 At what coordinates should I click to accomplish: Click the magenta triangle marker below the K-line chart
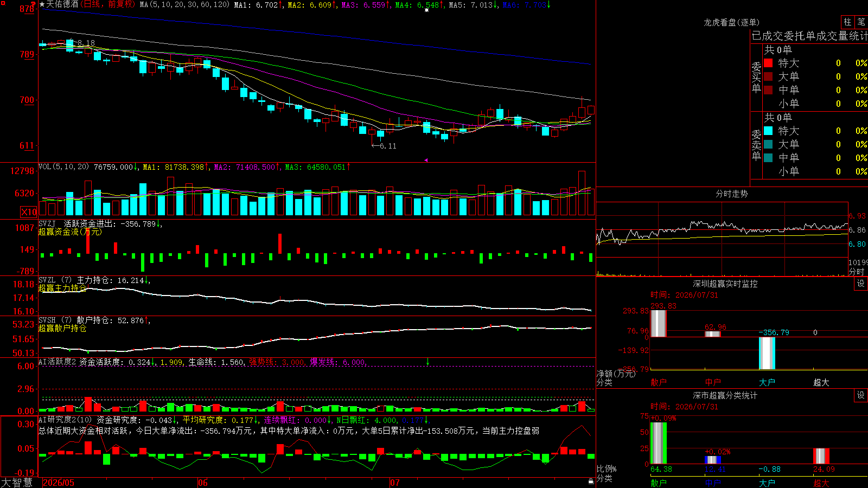coord(426,160)
